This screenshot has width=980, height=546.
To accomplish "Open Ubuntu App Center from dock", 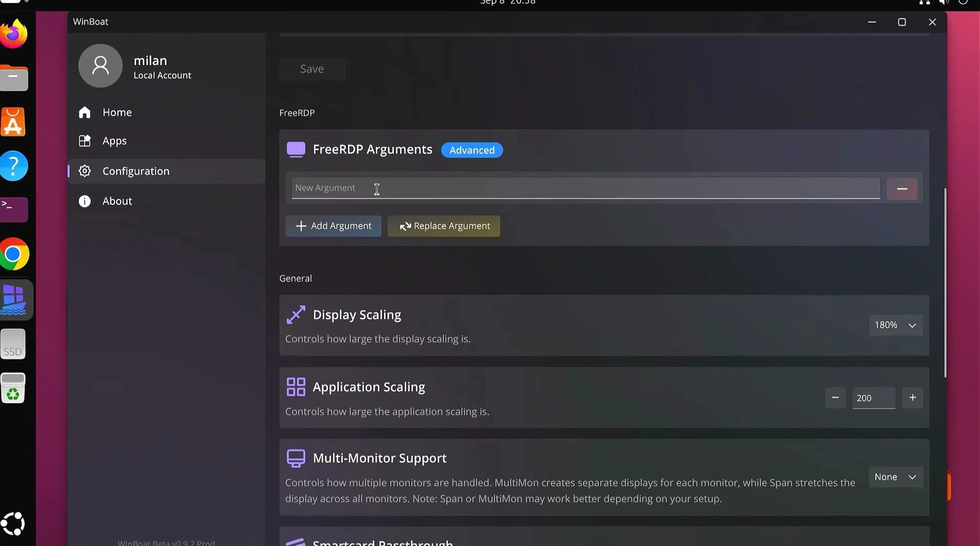I will [x=13, y=122].
